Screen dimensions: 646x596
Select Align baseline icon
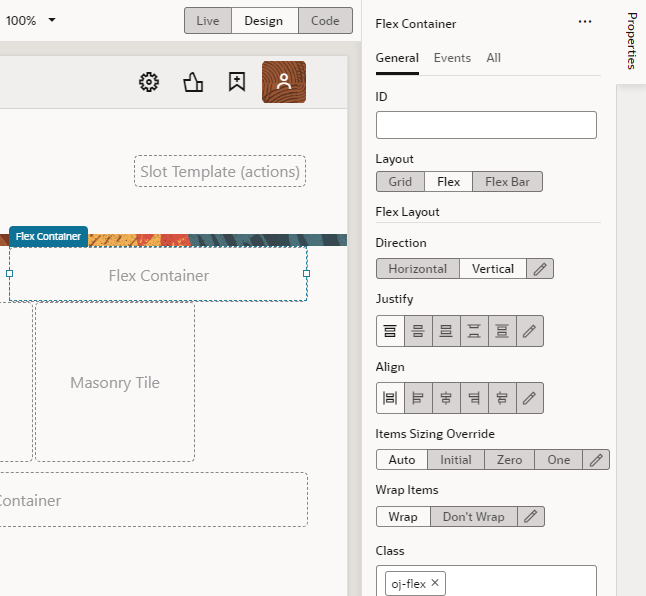click(x=502, y=398)
